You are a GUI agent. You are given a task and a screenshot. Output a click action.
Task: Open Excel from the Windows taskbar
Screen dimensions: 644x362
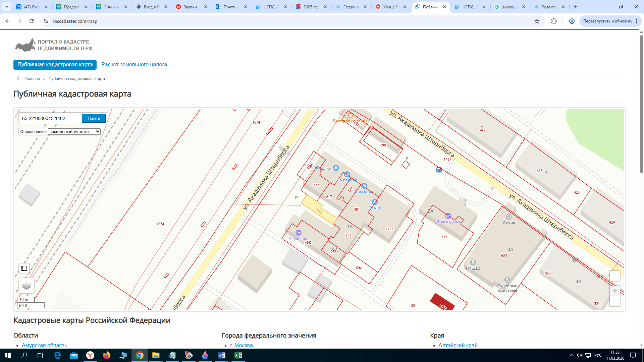click(238, 355)
